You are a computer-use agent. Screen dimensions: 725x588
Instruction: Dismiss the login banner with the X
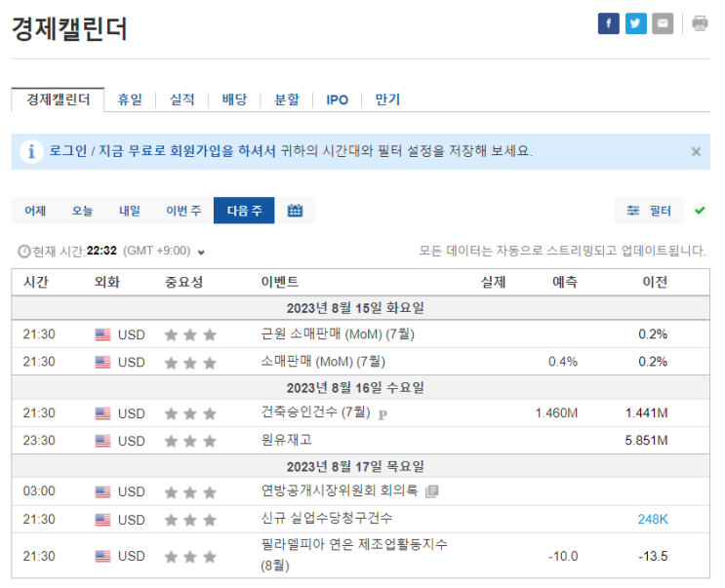coord(696,151)
